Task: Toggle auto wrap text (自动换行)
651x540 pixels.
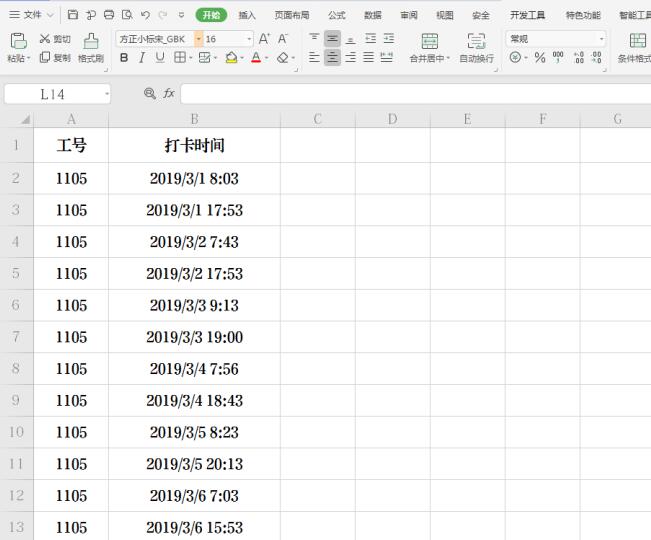Action: pyautogui.click(x=476, y=48)
